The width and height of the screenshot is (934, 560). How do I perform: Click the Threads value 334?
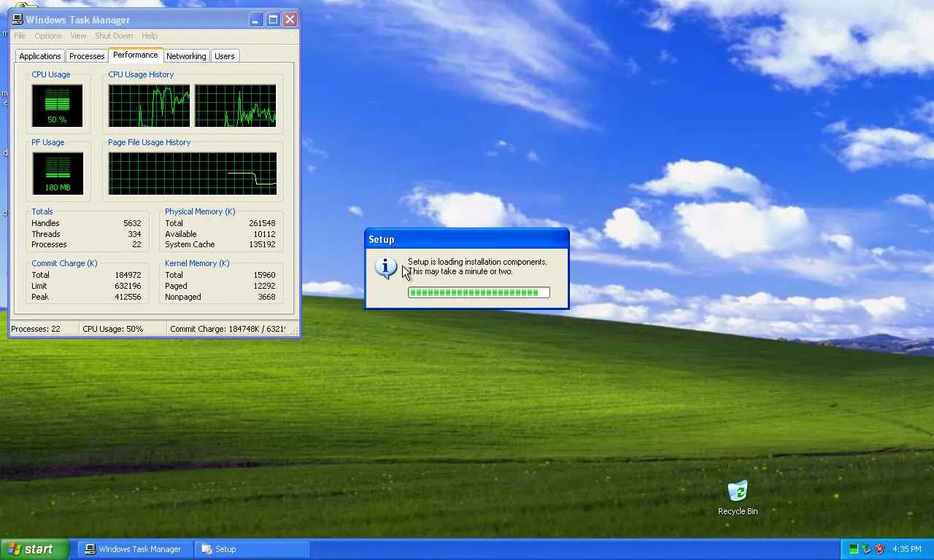point(134,234)
